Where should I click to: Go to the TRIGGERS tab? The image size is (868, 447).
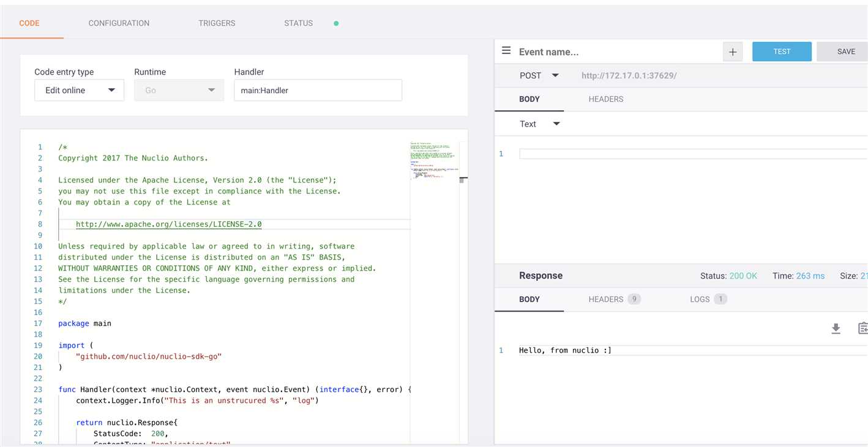coord(217,23)
